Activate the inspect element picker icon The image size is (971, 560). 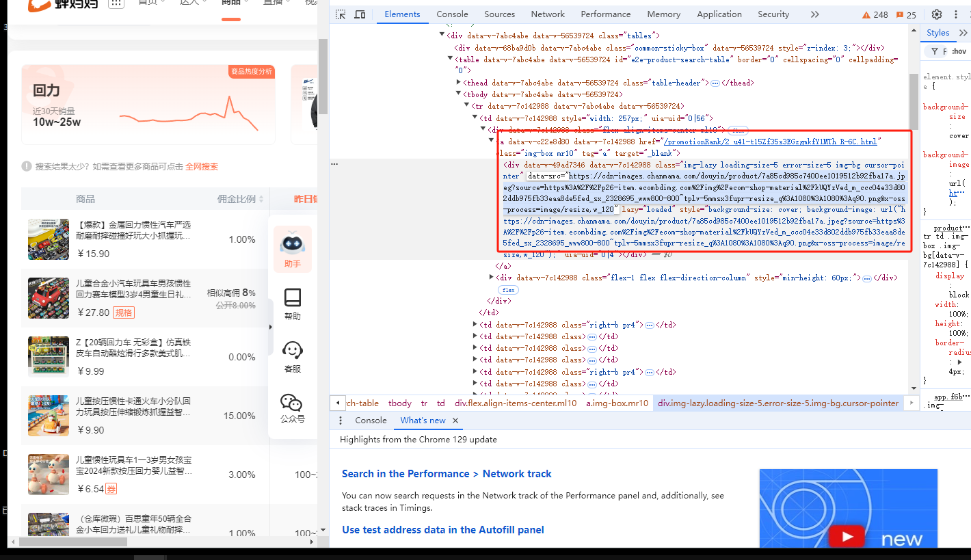(341, 14)
